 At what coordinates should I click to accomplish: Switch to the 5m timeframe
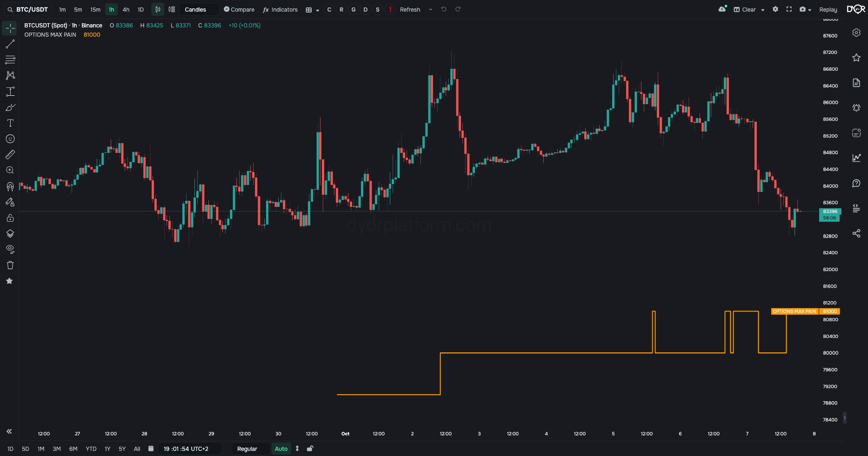(78, 10)
